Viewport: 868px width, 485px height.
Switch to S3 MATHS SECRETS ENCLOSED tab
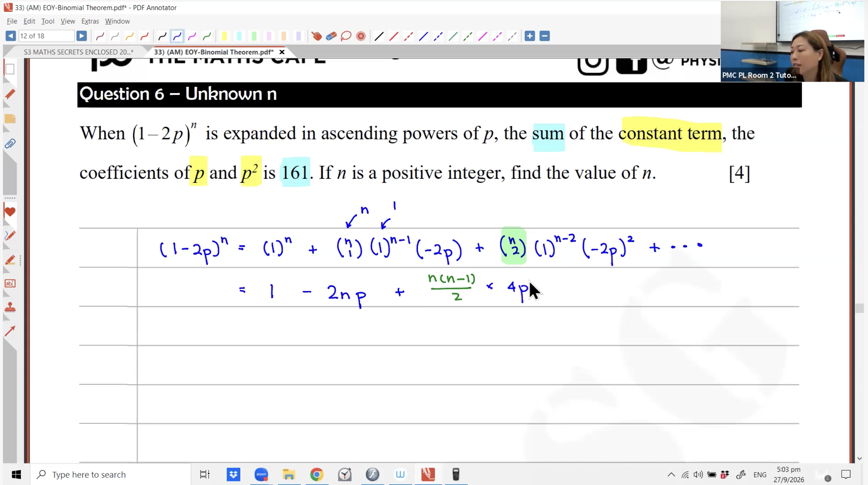[x=78, y=52]
